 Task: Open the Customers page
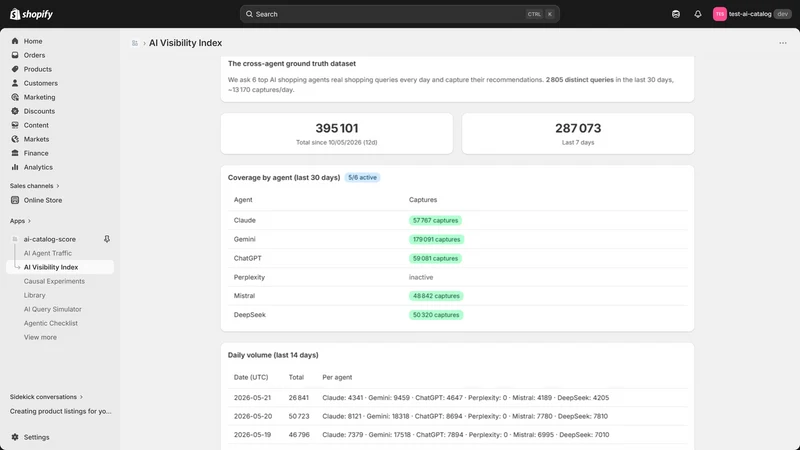(41, 83)
